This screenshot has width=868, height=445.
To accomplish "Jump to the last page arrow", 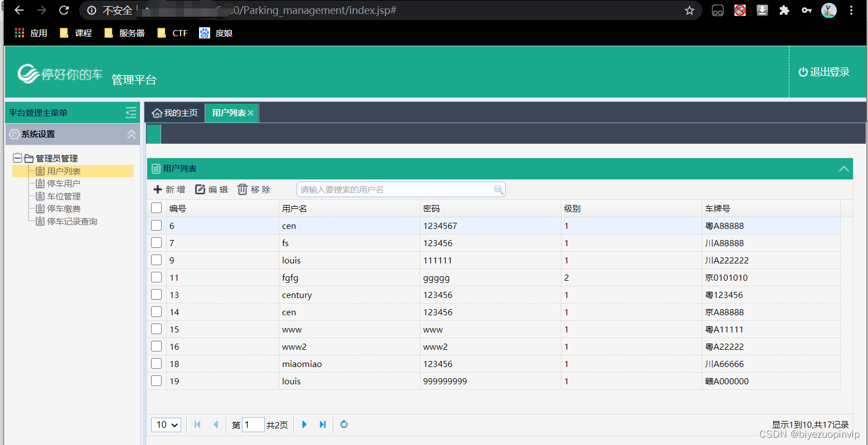I will coord(323,424).
